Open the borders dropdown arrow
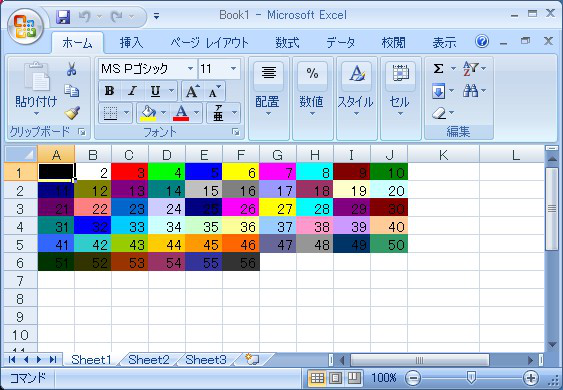Screen dimensions: 563x390 coord(126,113)
